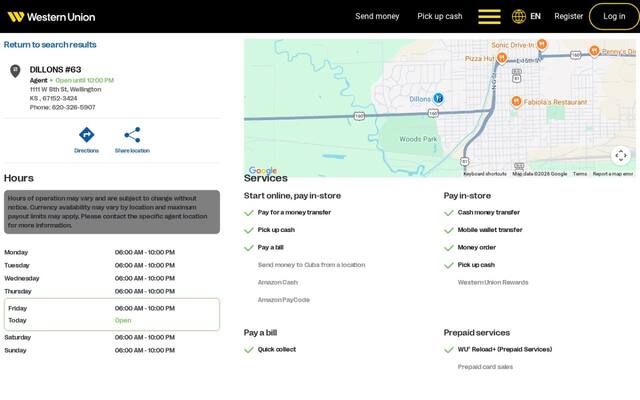Click Return to search results link
640x400 pixels.
pyautogui.click(x=50, y=44)
